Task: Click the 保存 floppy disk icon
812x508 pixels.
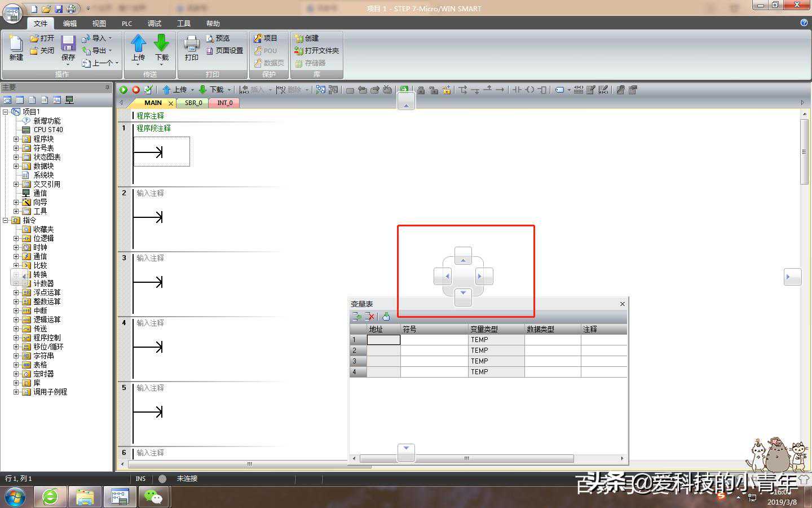Action: tap(68, 44)
